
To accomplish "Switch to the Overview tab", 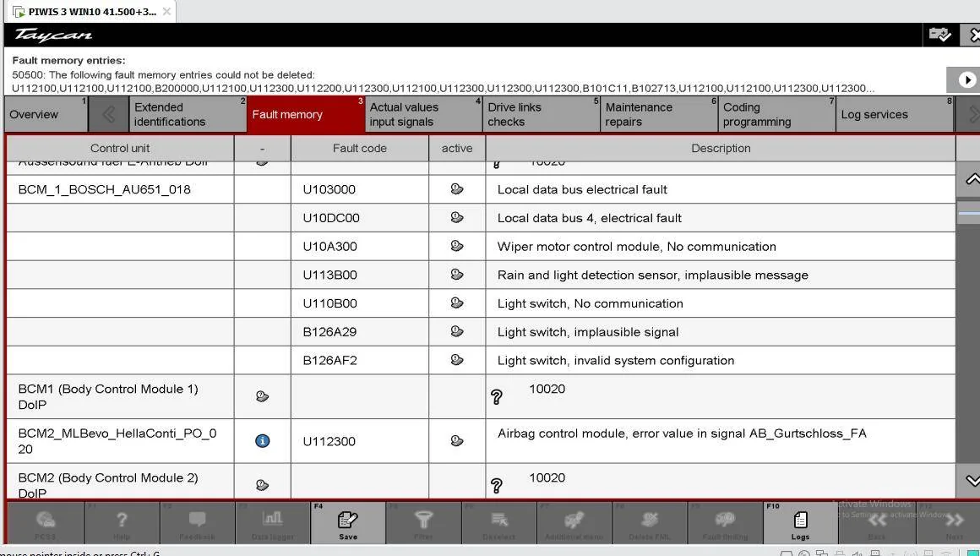I will pyautogui.click(x=46, y=114).
